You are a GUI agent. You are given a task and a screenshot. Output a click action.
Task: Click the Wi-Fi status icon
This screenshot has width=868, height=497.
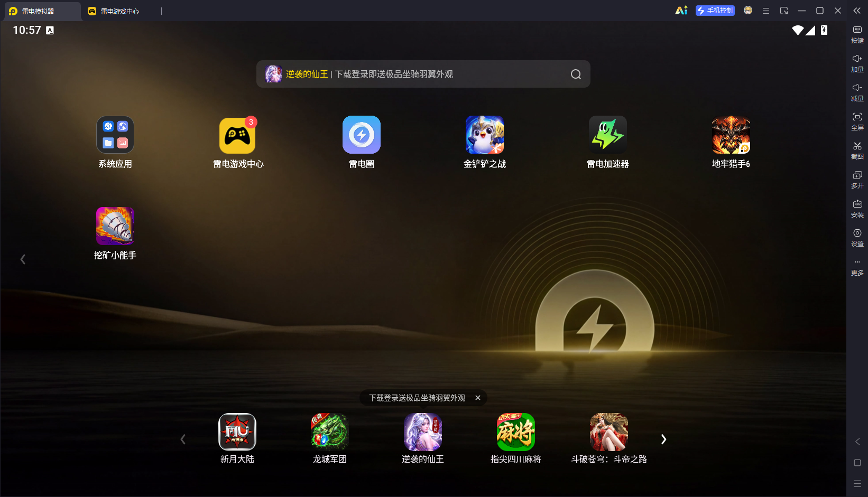click(x=798, y=30)
